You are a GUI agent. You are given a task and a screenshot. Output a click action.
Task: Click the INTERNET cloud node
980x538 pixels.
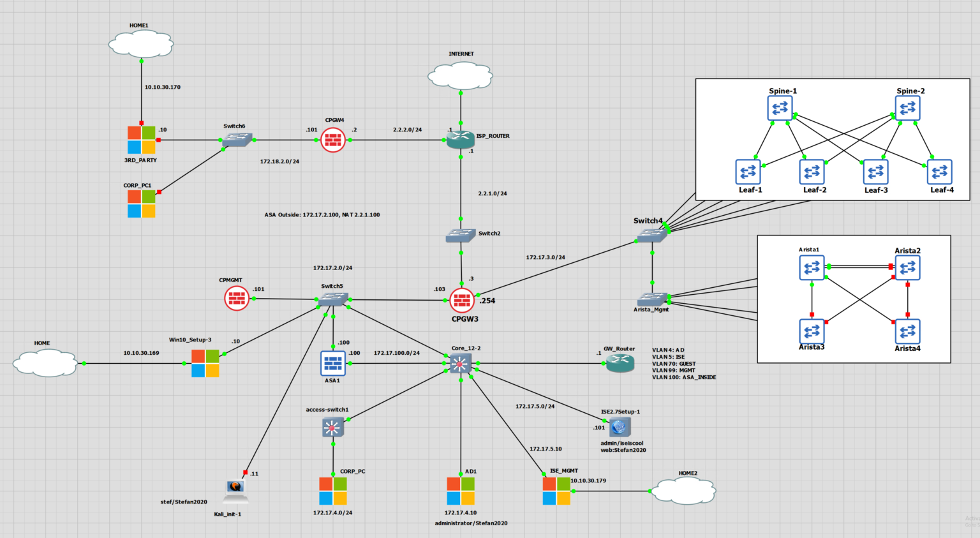click(x=460, y=75)
